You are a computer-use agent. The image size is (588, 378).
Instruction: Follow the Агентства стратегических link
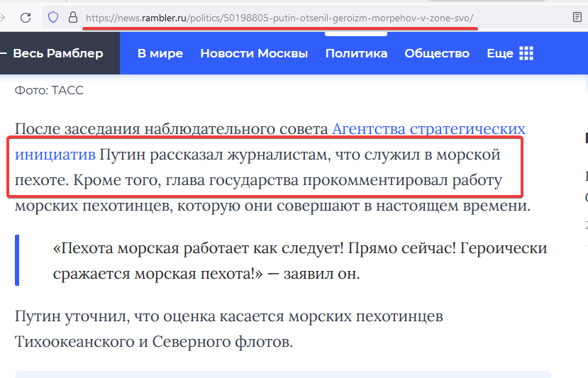coord(428,129)
